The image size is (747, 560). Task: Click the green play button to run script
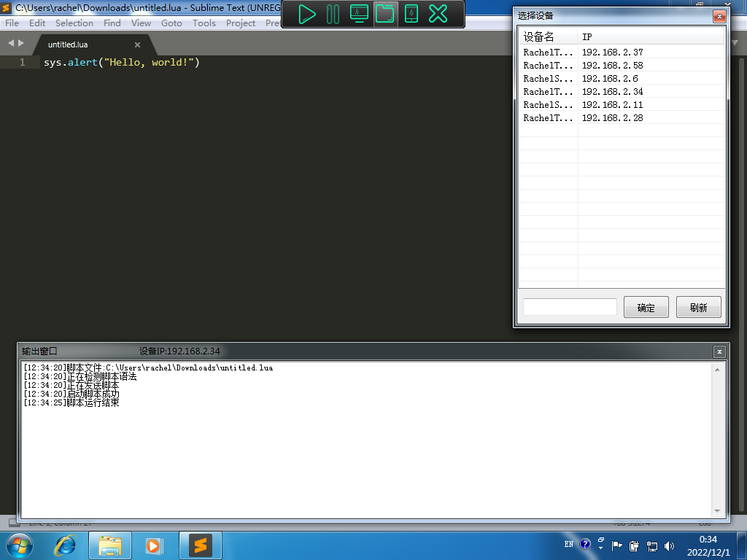tap(307, 14)
